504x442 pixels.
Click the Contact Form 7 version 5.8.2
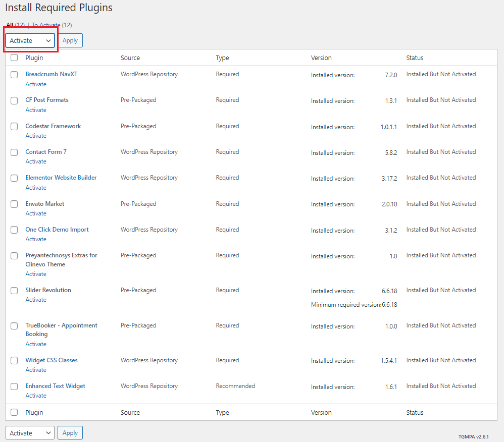pos(391,152)
